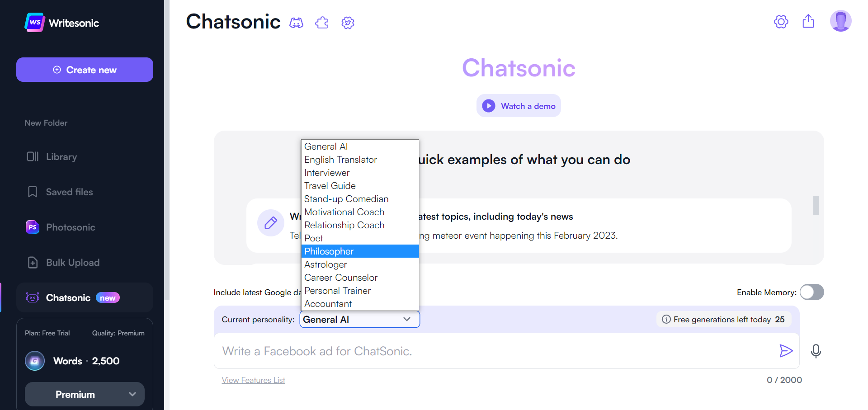This screenshot has width=868, height=410.
Task: Expand the Premium quality dropdown
Action: tap(85, 394)
